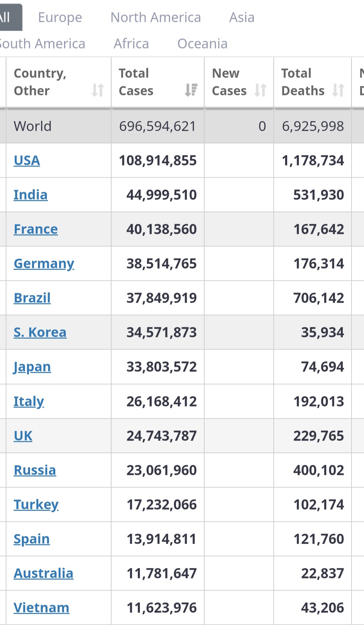
Task: Select the North America tab
Action: [156, 18]
